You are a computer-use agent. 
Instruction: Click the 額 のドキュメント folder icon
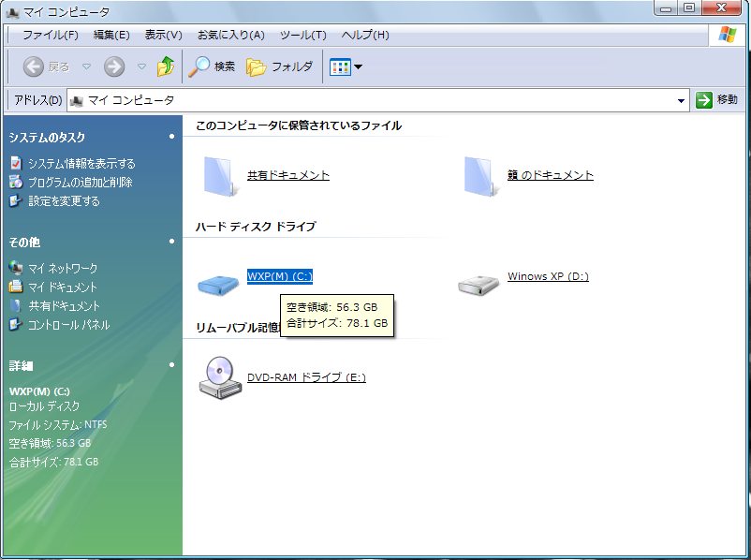click(479, 176)
